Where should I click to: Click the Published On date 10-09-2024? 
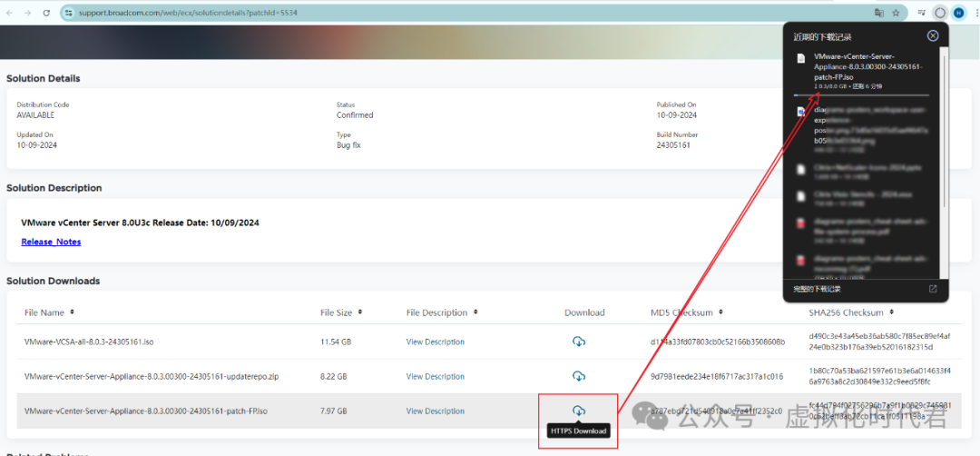676,115
